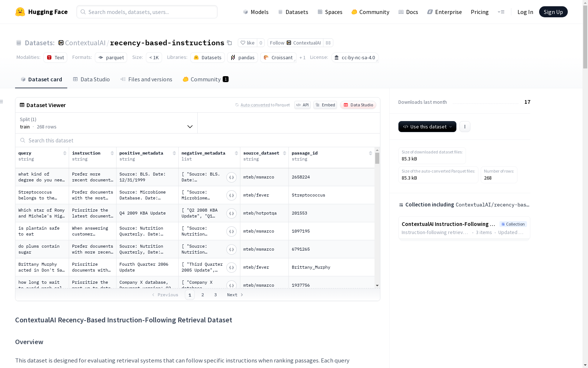Select the Dataset card tab
588x368 pixels.
point(41,79)
